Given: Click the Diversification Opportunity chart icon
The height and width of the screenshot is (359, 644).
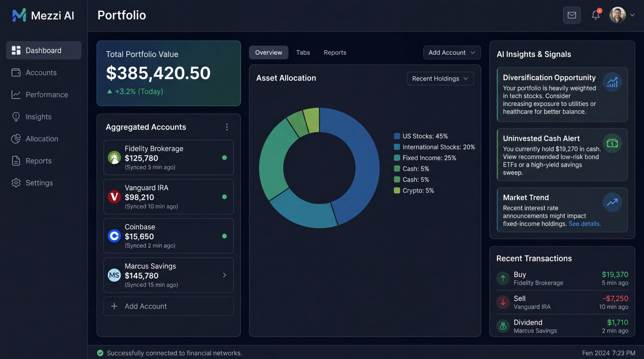Looking at the screenshot, I should coord(612,82).
